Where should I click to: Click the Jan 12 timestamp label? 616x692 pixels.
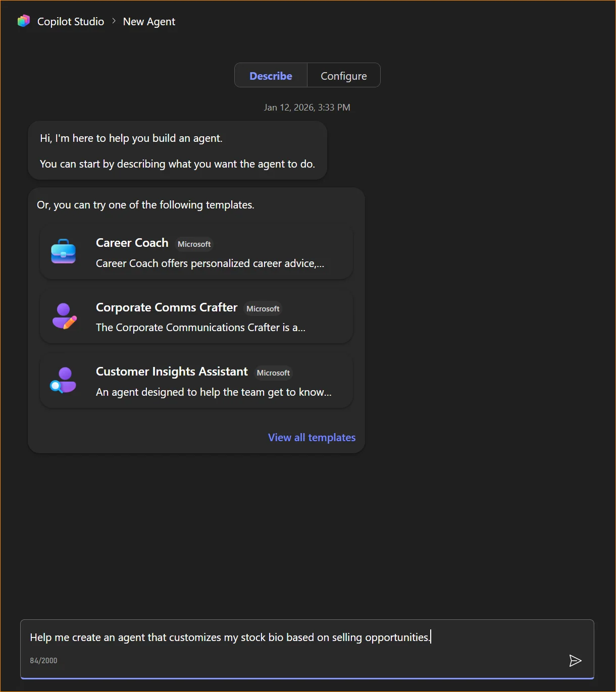point(307,107)
